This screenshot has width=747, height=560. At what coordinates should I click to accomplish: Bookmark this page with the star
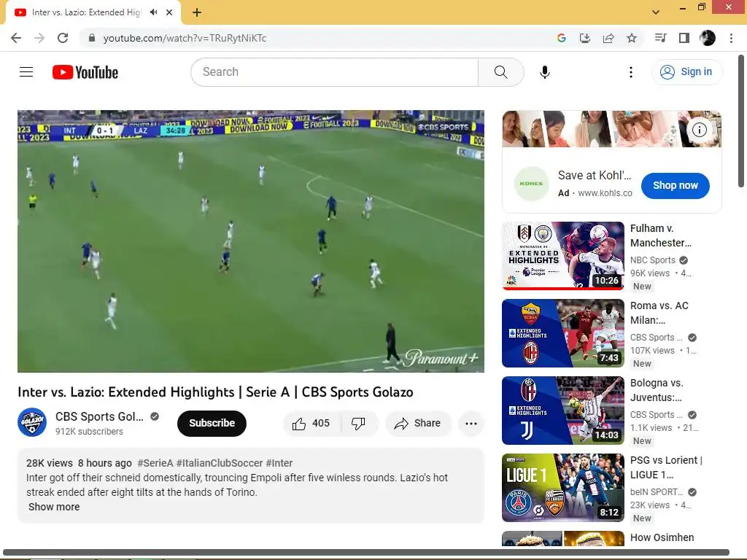632,38
